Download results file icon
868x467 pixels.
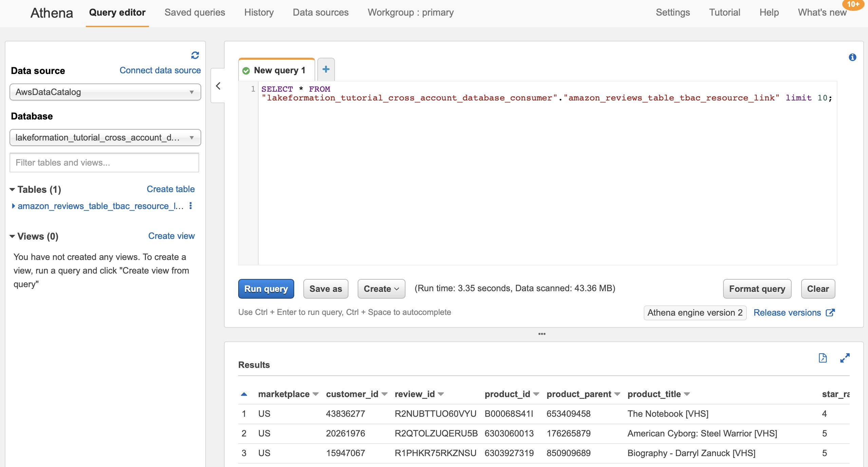tap(823, 358)
